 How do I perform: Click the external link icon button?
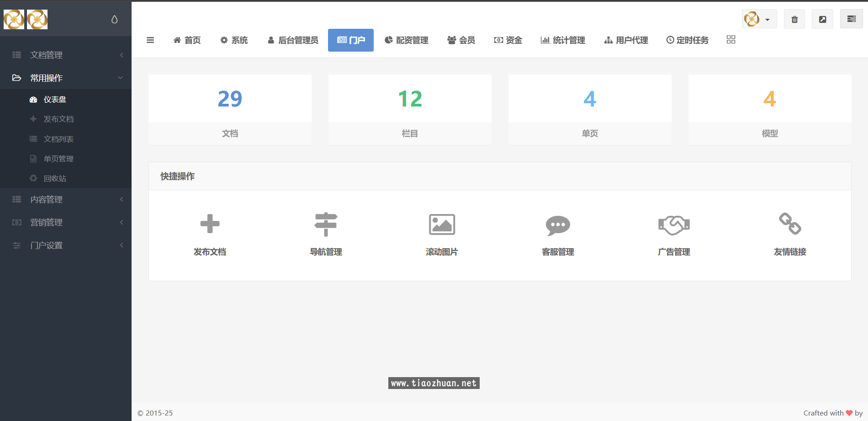coord(822,19)
